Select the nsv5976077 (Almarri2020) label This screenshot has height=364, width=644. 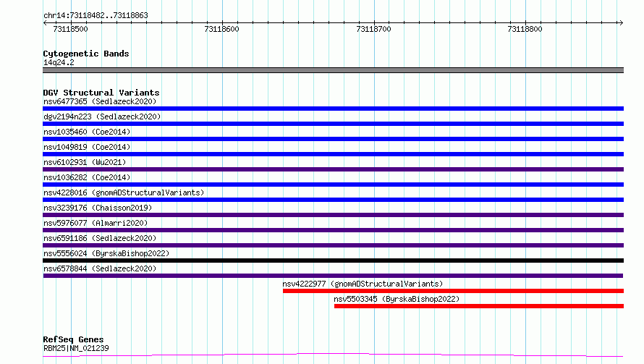click(96, 223)
